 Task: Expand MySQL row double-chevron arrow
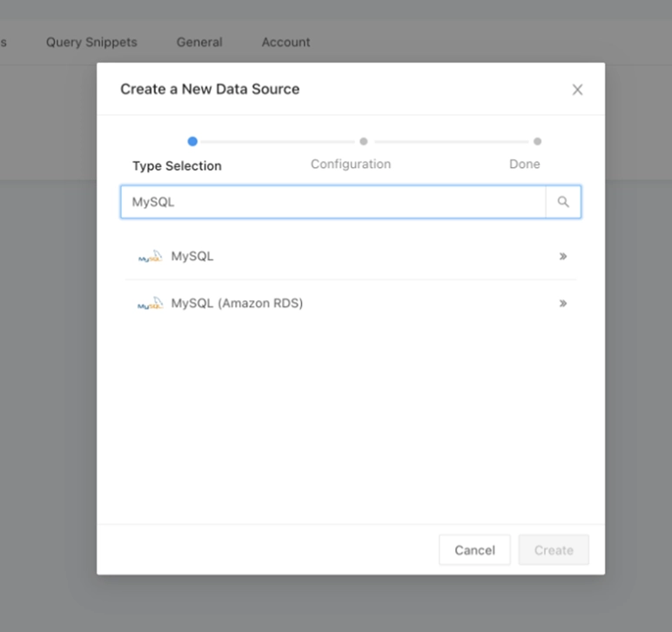(563, 256)
